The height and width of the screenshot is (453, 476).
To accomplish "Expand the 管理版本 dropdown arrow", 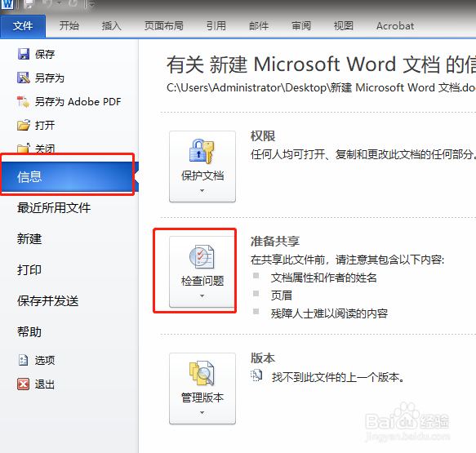I will coord(202,412).
